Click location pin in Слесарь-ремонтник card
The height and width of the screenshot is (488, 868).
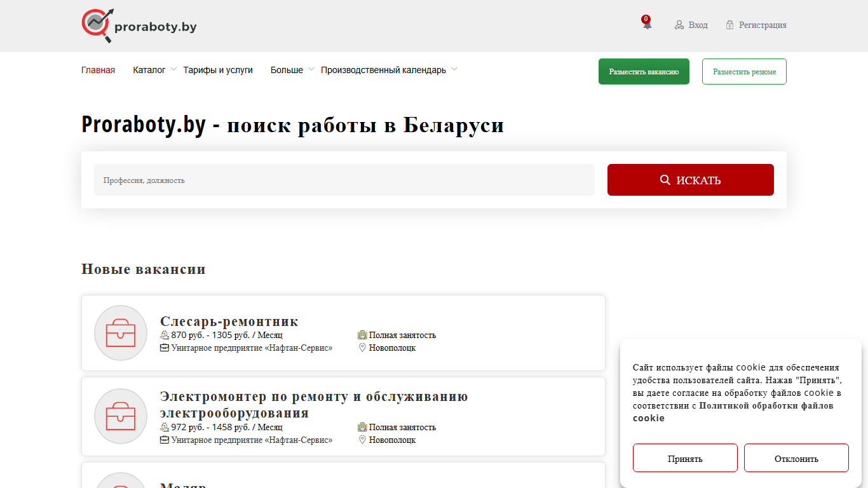[362, 348]
